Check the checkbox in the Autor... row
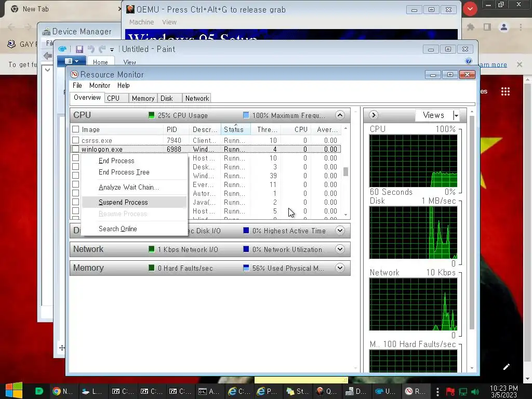This screenshot has width=532, height=399. pyautogui.click(x=76, y=193)
